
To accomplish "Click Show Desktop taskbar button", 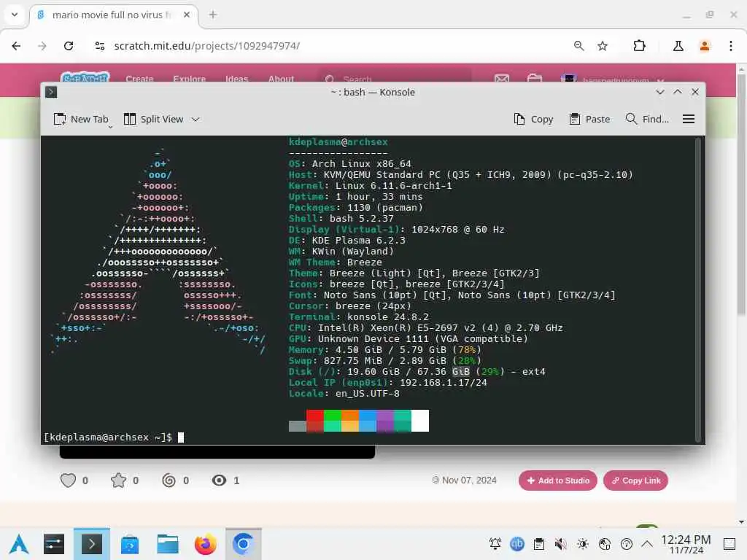I will 729,544.
